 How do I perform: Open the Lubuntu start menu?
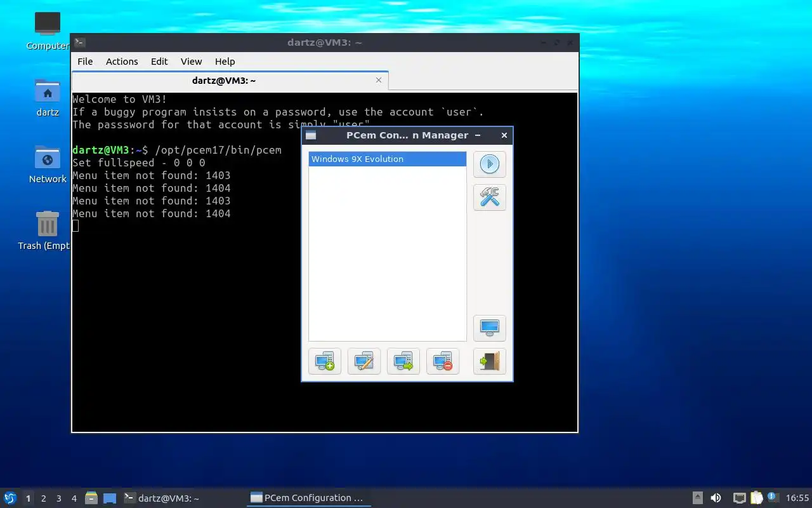10,498
